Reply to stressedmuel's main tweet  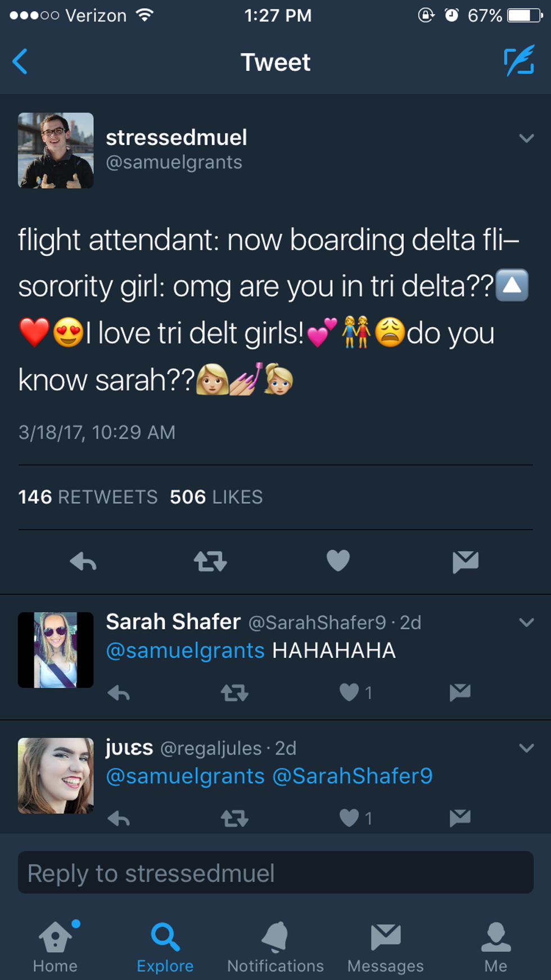pyautogui.click(x=83, y=561)
